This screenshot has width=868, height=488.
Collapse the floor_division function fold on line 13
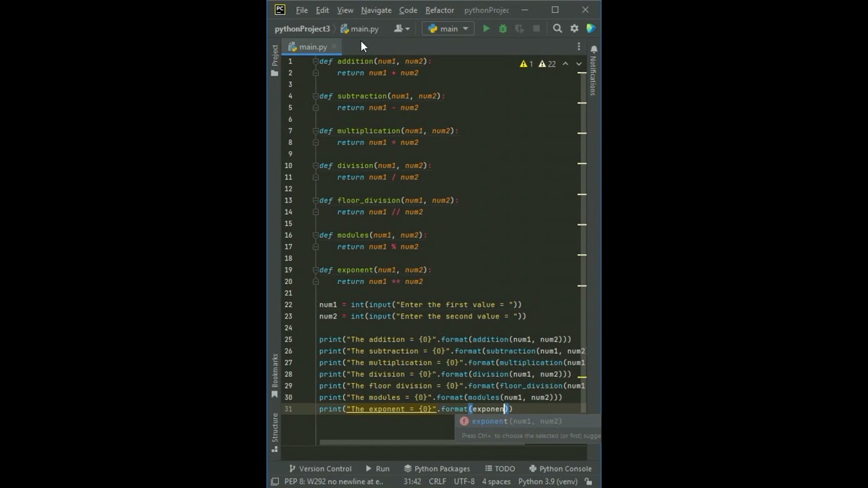[315, 201]
